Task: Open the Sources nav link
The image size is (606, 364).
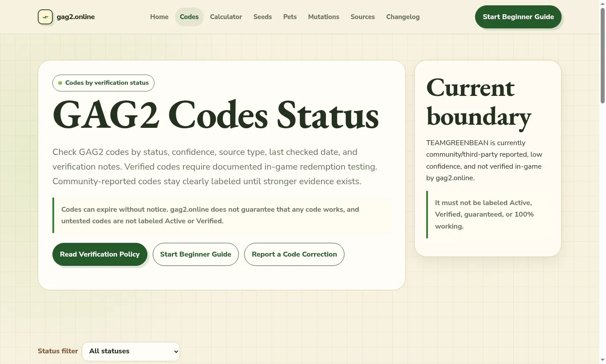Action: click(363, 17)
